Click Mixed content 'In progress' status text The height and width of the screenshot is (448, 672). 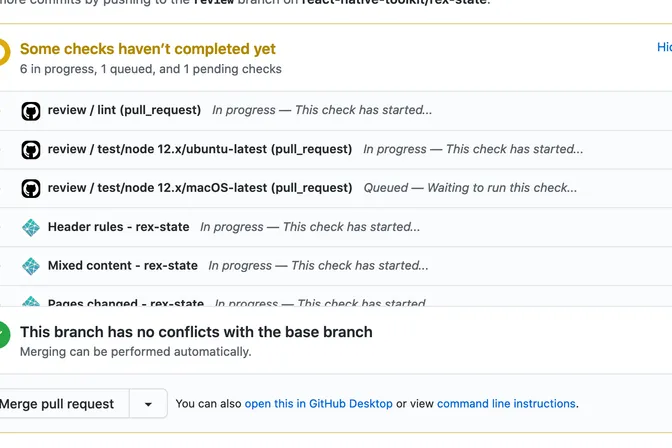coord(318,265)
